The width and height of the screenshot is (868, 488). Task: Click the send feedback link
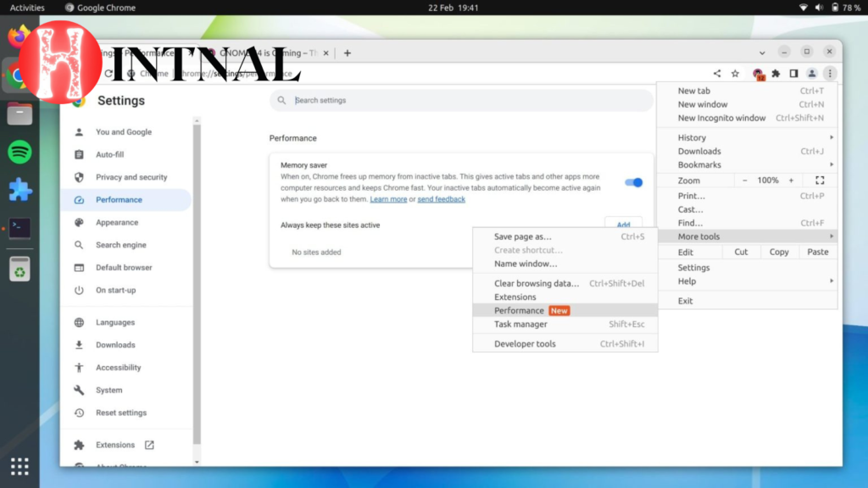pyautogui.click(x=441, y=200)
